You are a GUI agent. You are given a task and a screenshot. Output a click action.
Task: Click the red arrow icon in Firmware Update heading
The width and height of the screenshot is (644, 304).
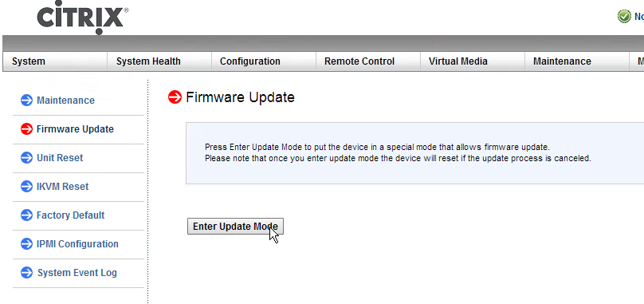tap(175, 97)
